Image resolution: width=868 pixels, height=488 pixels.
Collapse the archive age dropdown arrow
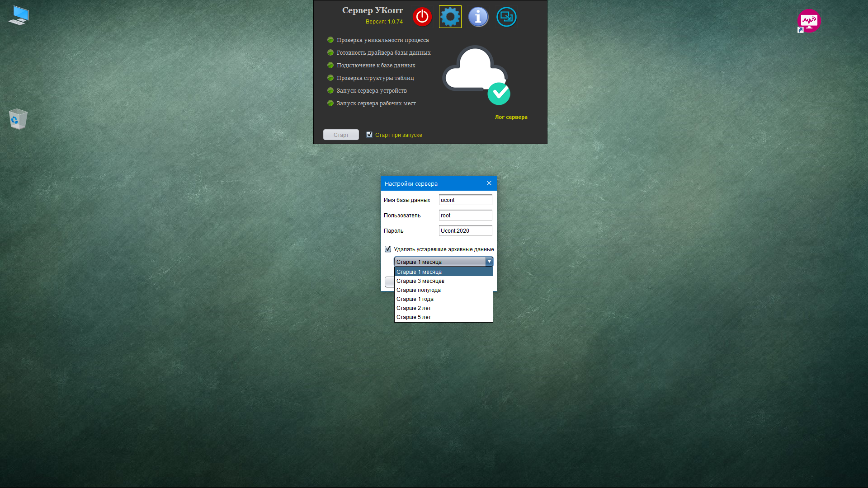[x=489, y=262]
